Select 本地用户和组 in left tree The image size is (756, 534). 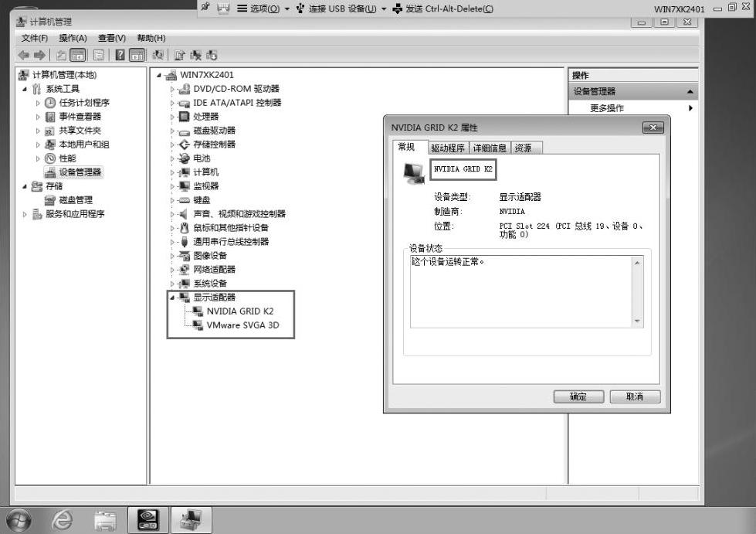pos(84,145)
